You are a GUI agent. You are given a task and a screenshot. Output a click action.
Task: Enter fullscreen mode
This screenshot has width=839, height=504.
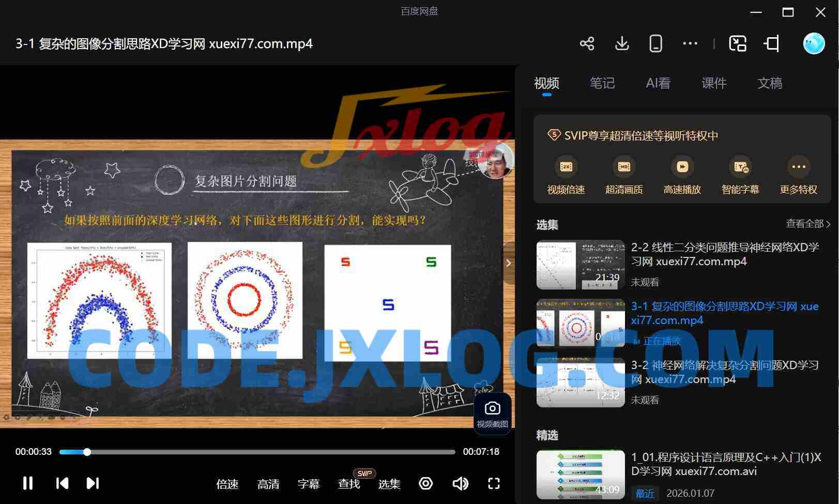tap(494, 483)
